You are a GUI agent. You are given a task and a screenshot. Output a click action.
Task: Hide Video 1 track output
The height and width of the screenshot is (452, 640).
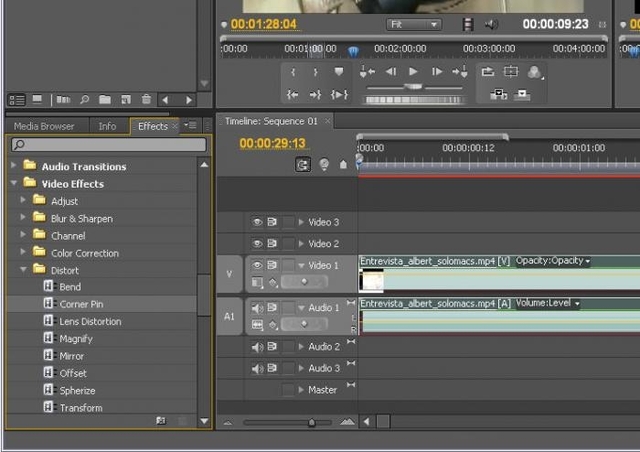coord(257,265)
